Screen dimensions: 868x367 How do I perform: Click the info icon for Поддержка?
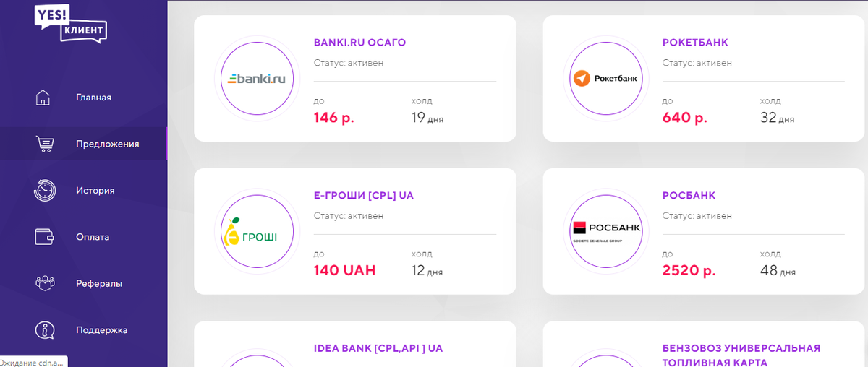pos(44,330)
